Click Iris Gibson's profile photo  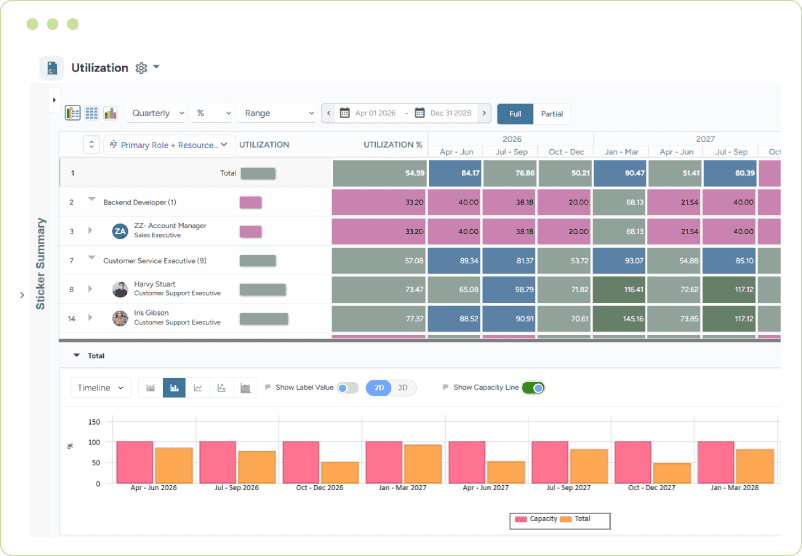pyautogui.click(x=120, y=319)
